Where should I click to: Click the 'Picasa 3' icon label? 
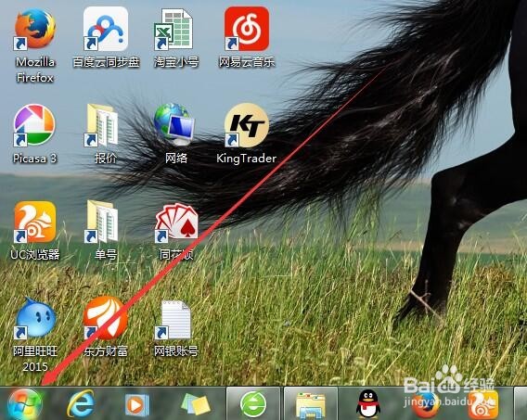34,159
